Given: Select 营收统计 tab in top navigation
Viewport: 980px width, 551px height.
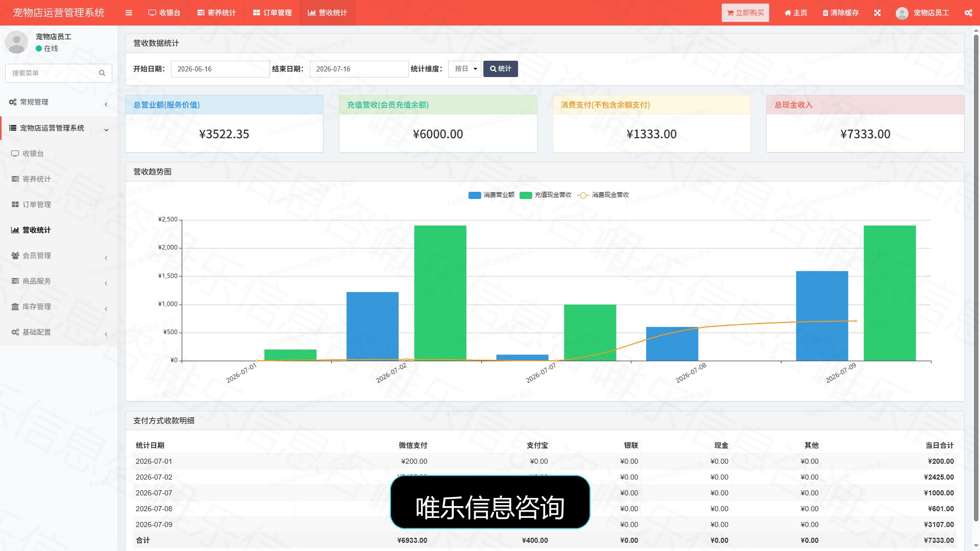Looking at the screenshot, I should [328, 13].
